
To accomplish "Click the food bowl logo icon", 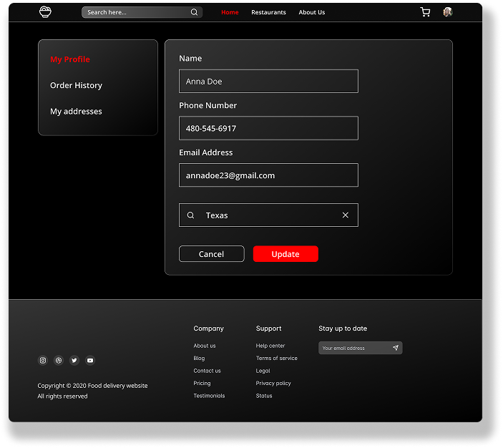I will [x=45, y=12].
